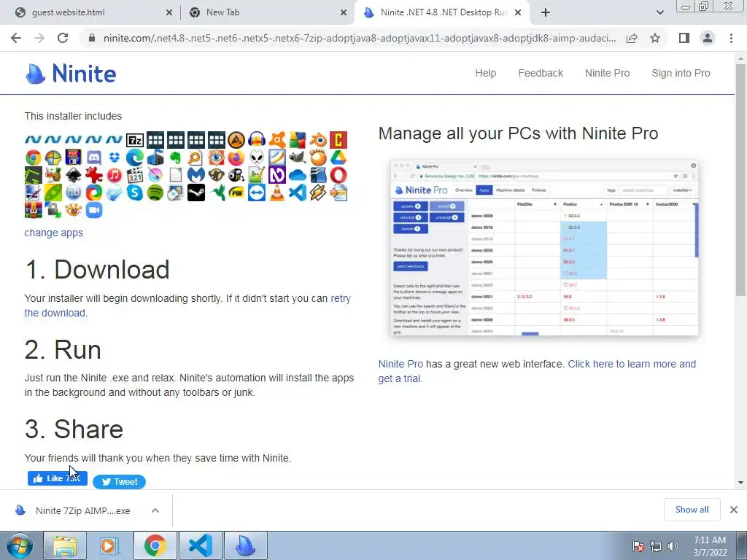This screenshot has width=747, height=560.
Task: Click the AIMP app icon
Action: [x=236, y=140]
